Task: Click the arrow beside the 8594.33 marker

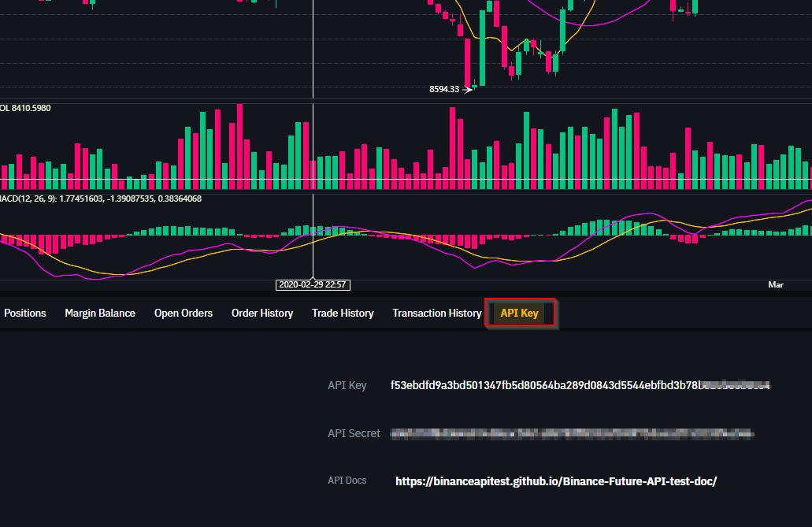Action: [468, 89]
